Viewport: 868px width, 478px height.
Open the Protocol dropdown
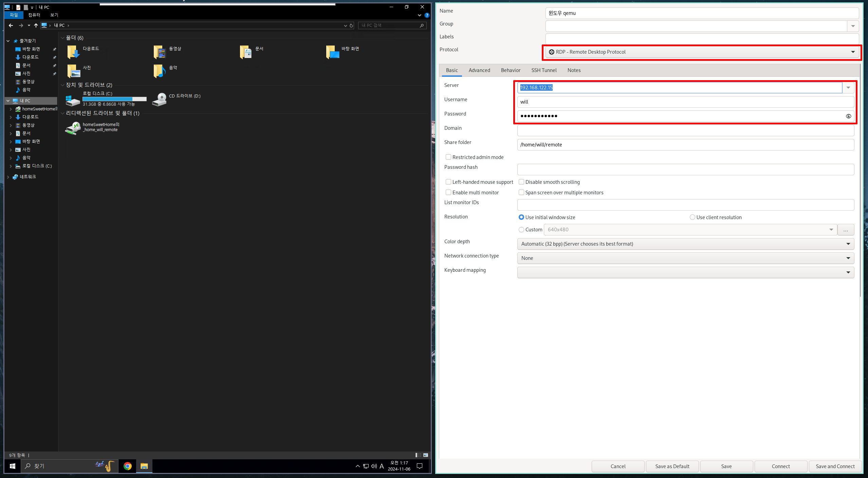[x=701, y=52]
